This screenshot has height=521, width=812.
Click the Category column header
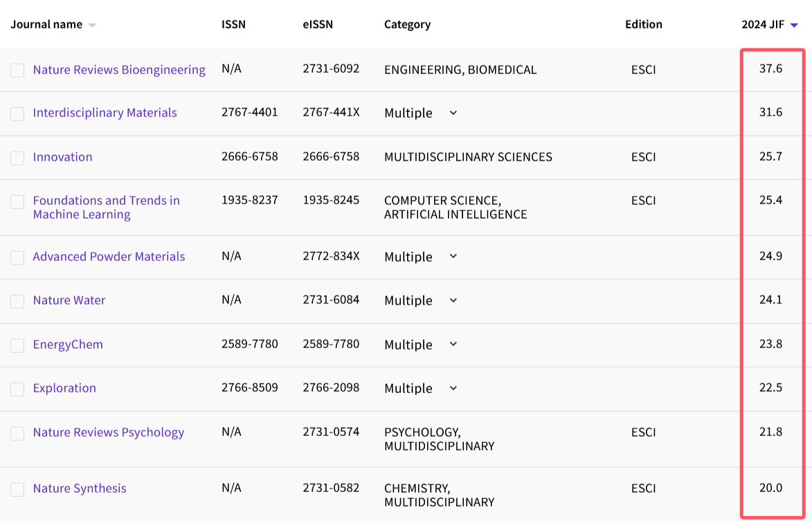407,25
